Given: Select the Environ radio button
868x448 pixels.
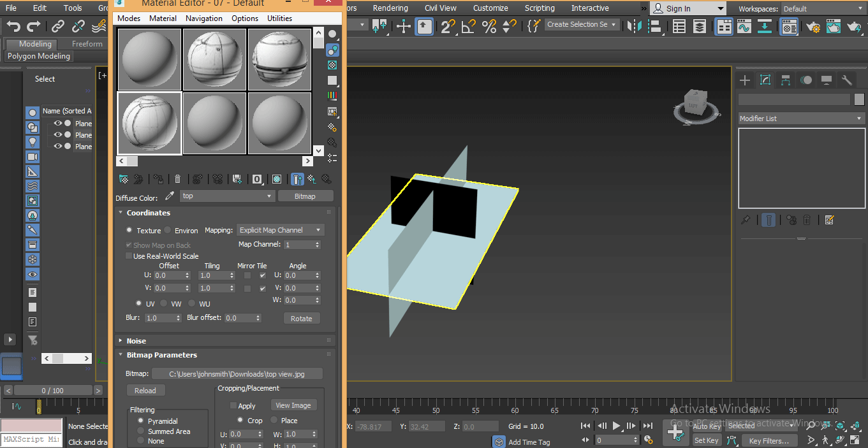Looking at the screenshot, I should click(x=168, y=230).
